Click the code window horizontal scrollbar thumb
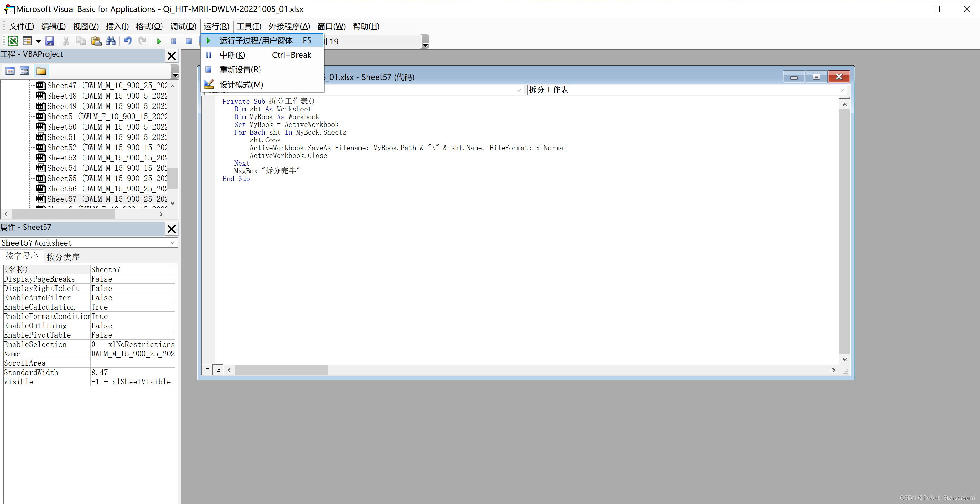The width and height of the screenshot is (980, 504). pos(281,370)
